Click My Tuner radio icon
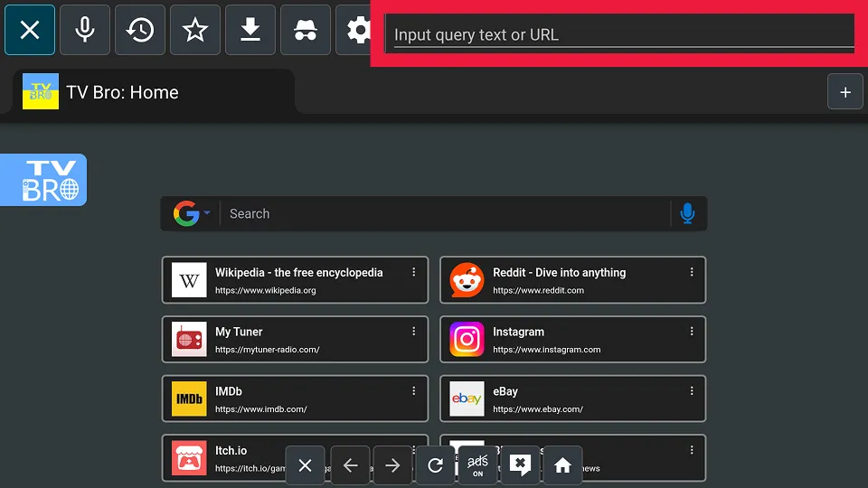 click(x=189, y=339)
